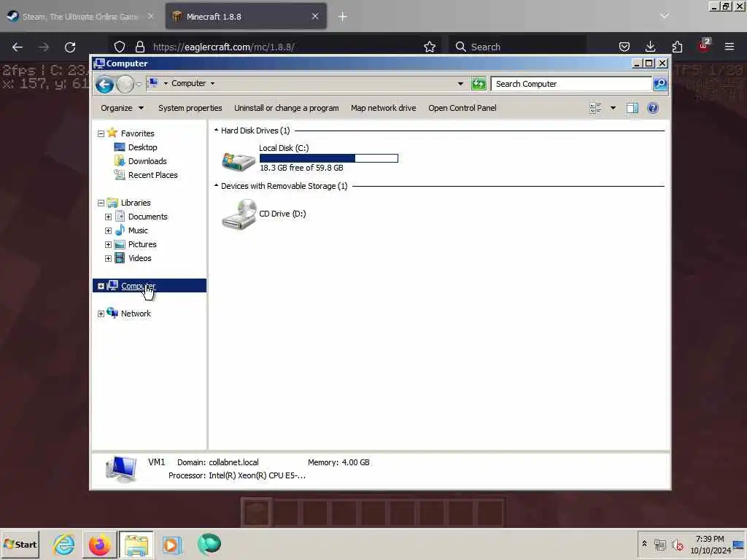Close the Minecraft 1.8.8 tab
This screenshot has height=560, width=747.
pyautogui.click(x=315, y=16)
